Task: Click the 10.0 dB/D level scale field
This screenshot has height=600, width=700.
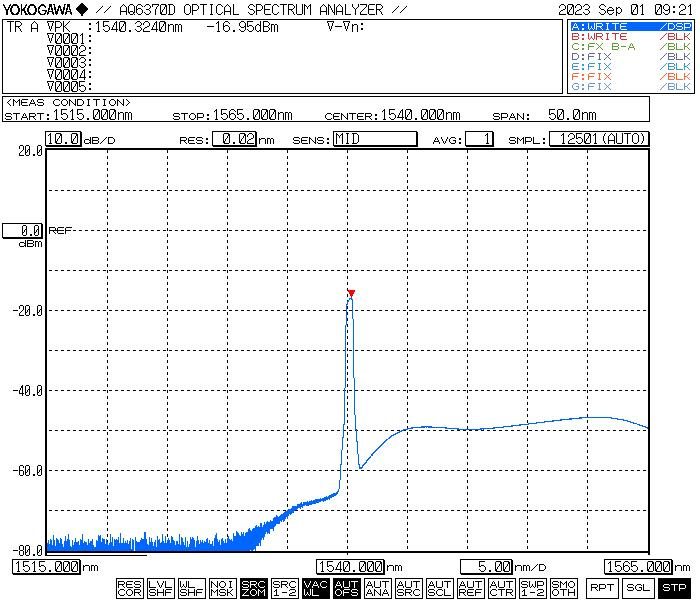Action: (x=63, y=139)
